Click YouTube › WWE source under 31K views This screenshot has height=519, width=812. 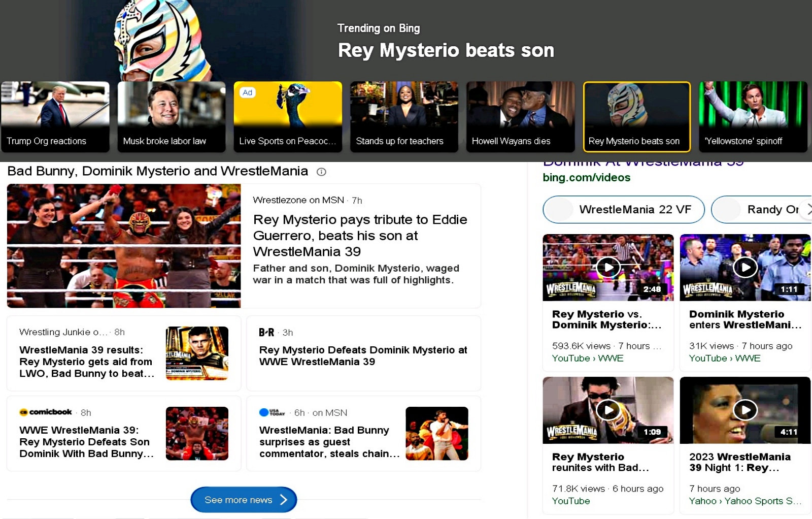pyautogui.click(x=725, y=358)
